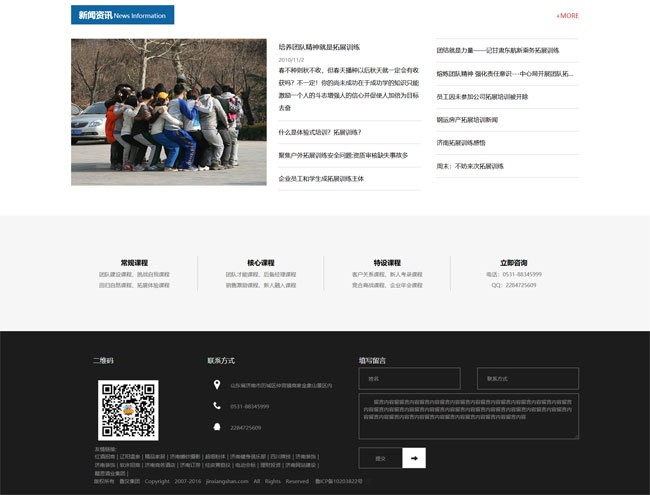Click footer QQ number 2284725609
This screenshot has height=495, width=650.
[x=245, y=428]
